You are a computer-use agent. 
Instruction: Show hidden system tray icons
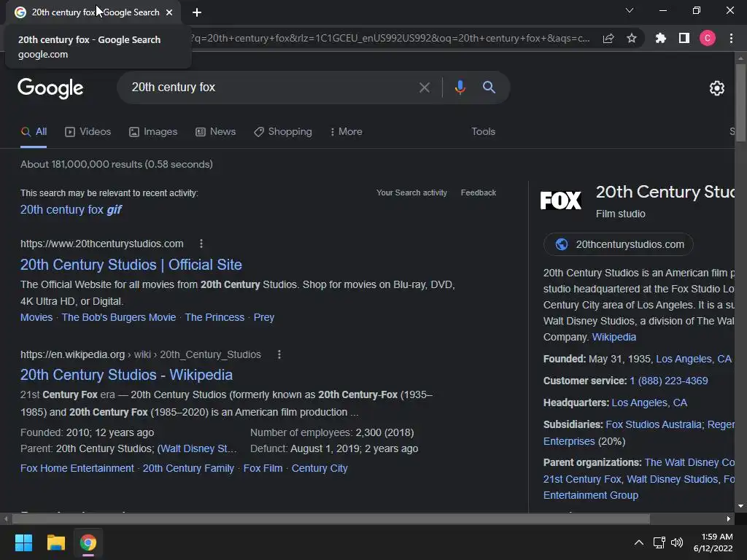[639, 542]
